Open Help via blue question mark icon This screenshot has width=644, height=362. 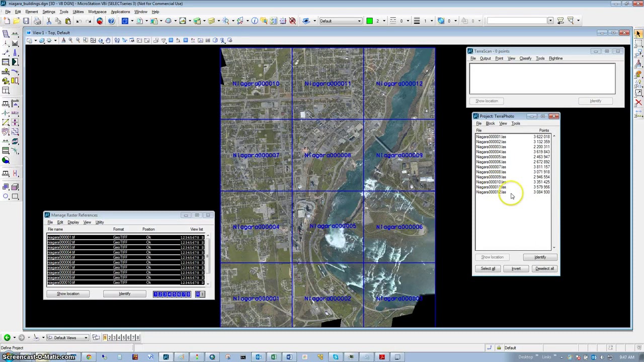111,21
